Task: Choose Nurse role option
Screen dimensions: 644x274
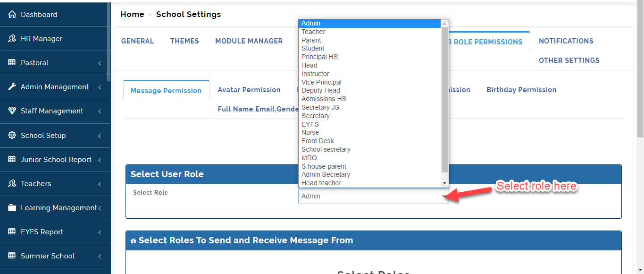Action: 369,132
